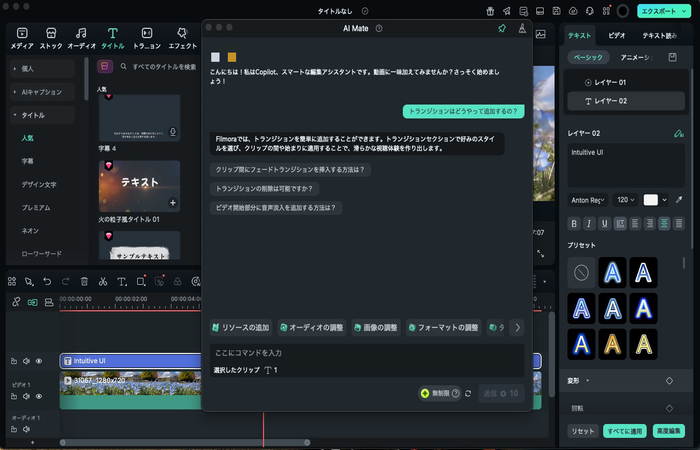Hide the Intuitive UI title track
Viewport: 700px width, 450px height.
tap(39, 361)
